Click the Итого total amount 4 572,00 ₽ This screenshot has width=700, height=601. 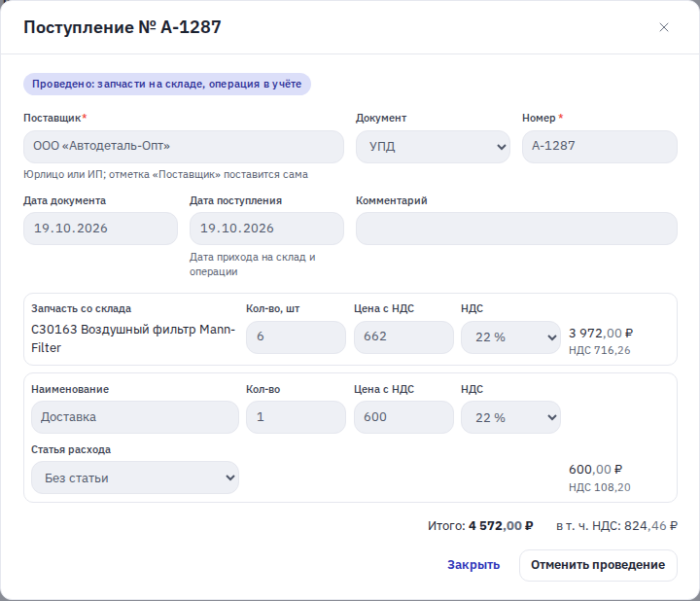tap(501, 526)
